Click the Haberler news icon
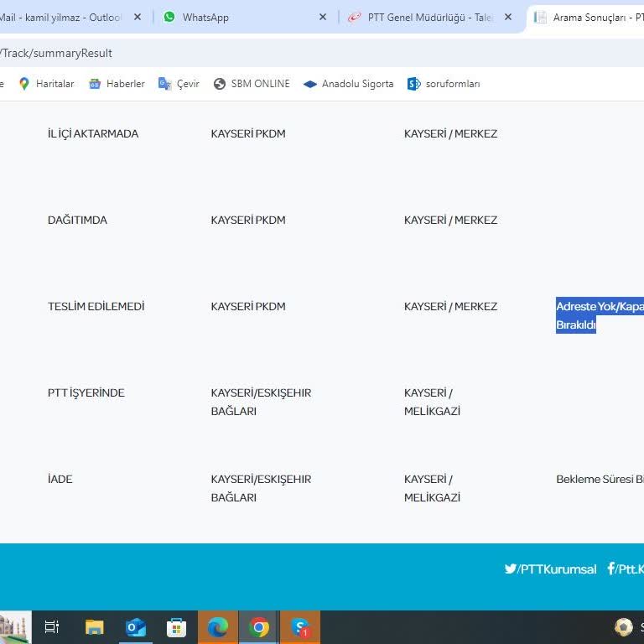Viewport: 644px width, 644px height. 95,84
